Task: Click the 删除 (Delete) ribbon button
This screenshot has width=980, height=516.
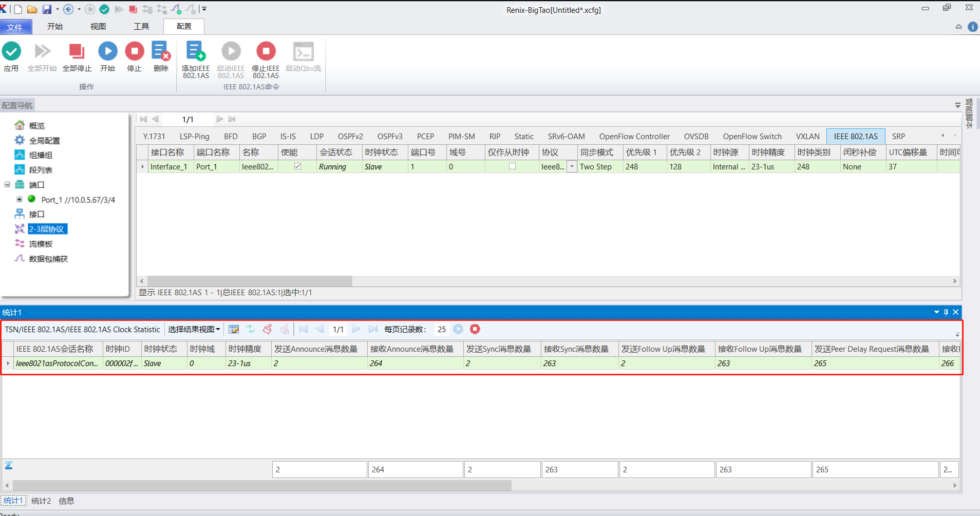Action: 161,57
